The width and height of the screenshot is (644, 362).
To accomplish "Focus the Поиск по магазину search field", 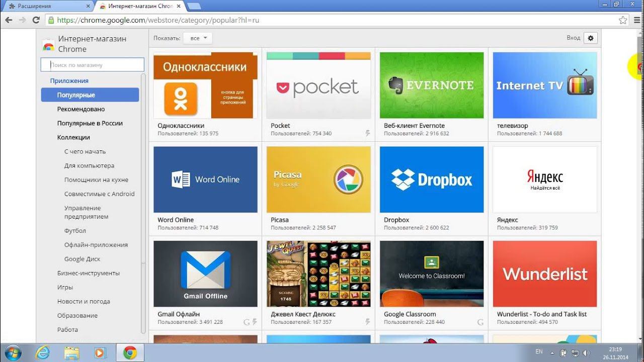I will [93, 65].
